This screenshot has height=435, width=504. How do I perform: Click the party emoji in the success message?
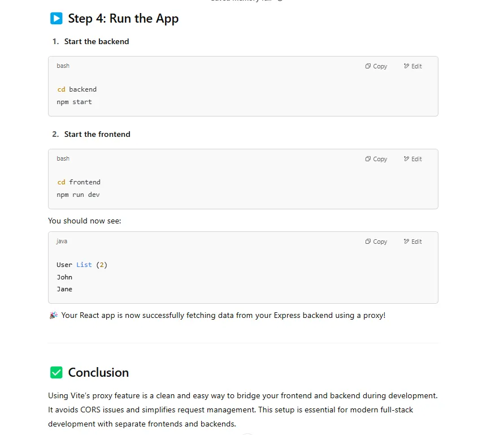[x=53, y=315]
